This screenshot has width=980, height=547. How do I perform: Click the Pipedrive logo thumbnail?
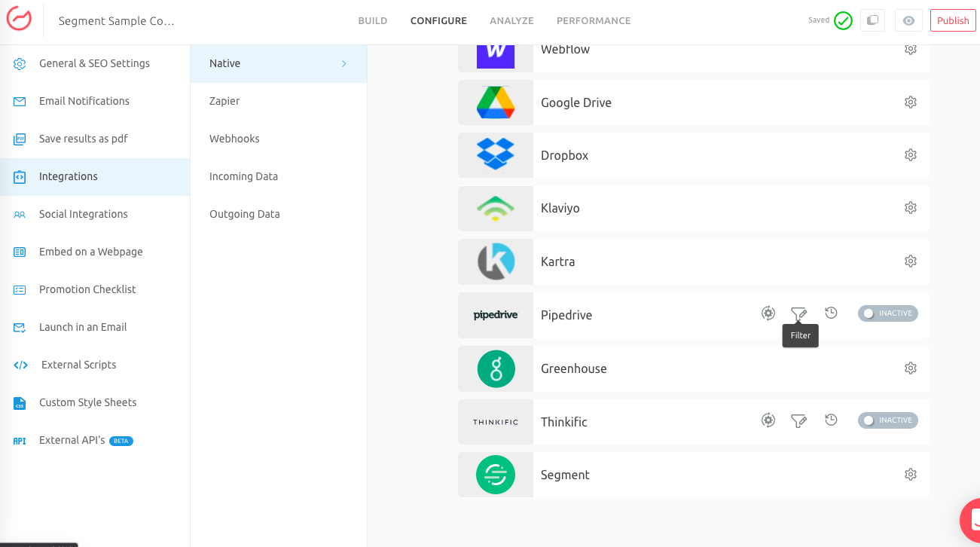click(496, 315)
